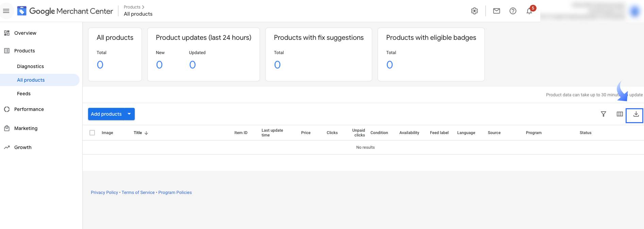Open the mail messages icon
Viewport: 644px width, 229px height.
pos(496,11)
